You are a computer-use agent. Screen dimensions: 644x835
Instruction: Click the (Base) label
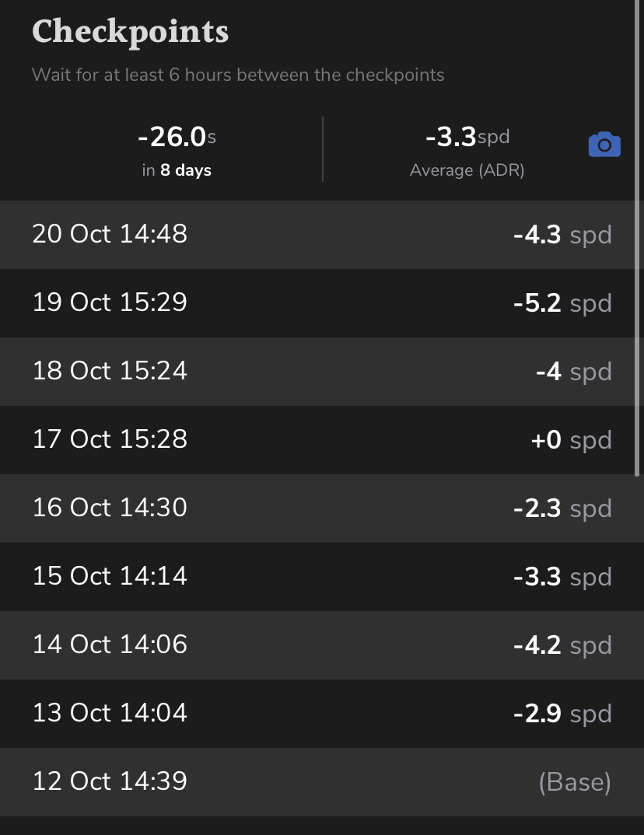pyautogui.click(x=575, y=782)
